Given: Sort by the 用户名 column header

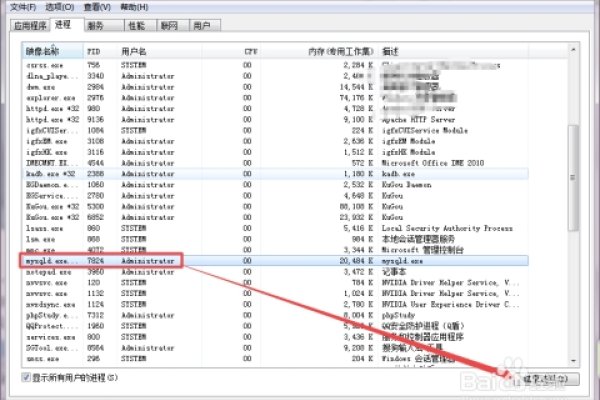Looking at the screenshot, I should click(159, 51).
